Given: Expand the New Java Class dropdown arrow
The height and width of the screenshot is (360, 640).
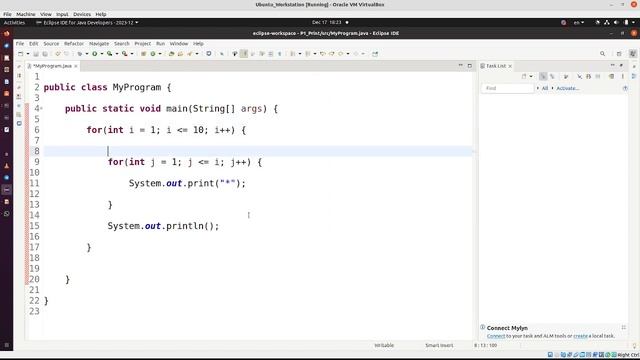Looking at the screenshot, I should (x=160, y=54).
